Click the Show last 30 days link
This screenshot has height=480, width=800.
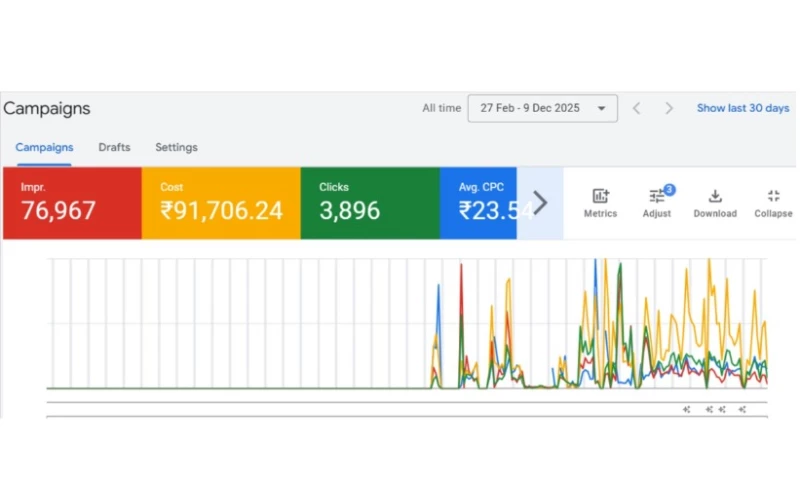[742, 108]
